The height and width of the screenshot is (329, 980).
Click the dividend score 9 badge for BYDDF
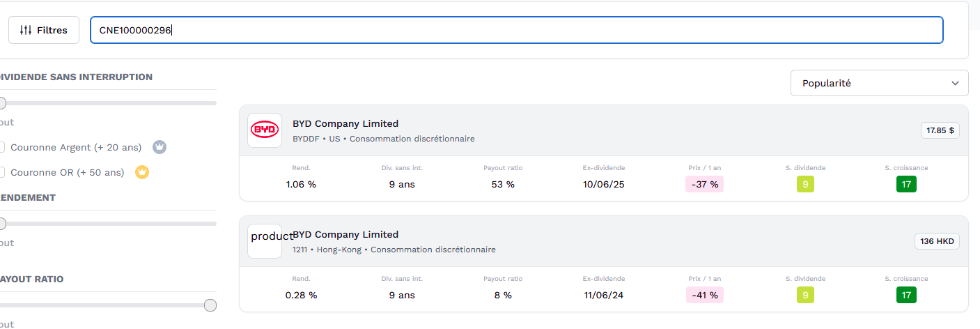(x=805, y=184)
